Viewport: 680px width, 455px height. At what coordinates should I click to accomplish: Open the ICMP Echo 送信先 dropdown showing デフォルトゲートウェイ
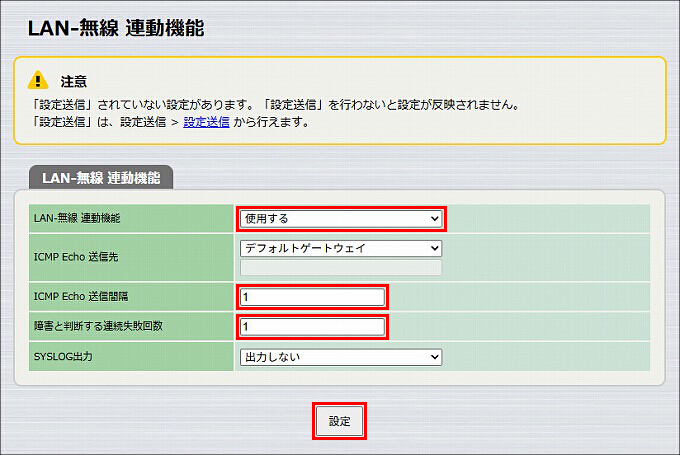341,249
